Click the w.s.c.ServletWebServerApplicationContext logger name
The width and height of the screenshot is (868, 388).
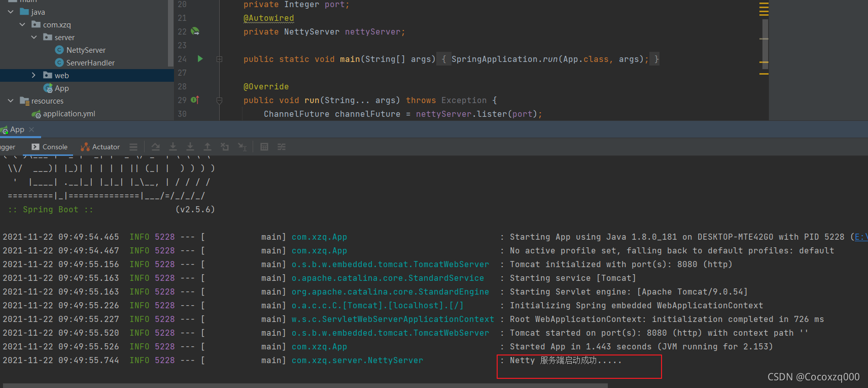point(393,319)
